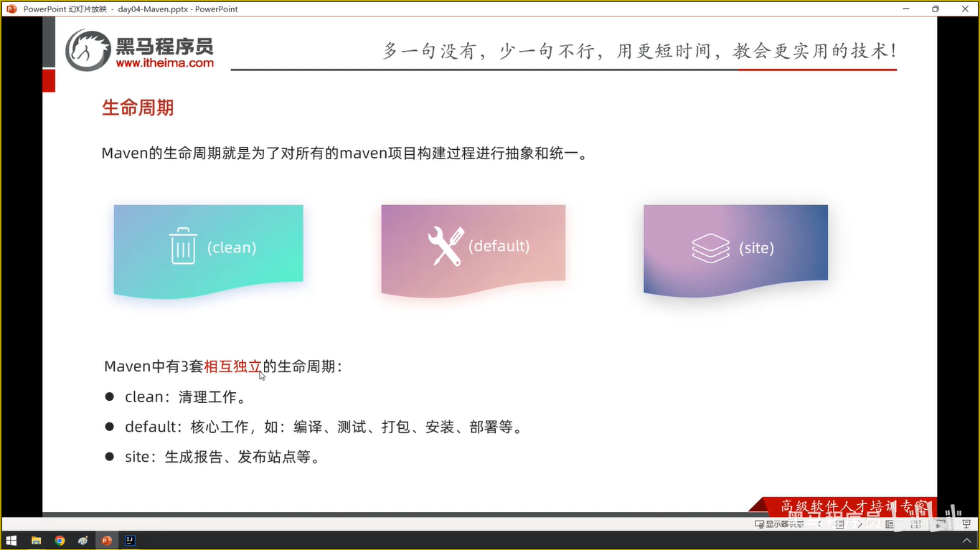This screenshot has width=980, height=550.
Task: Open the slide navigator grid icon
Action: tap(839, 524)
